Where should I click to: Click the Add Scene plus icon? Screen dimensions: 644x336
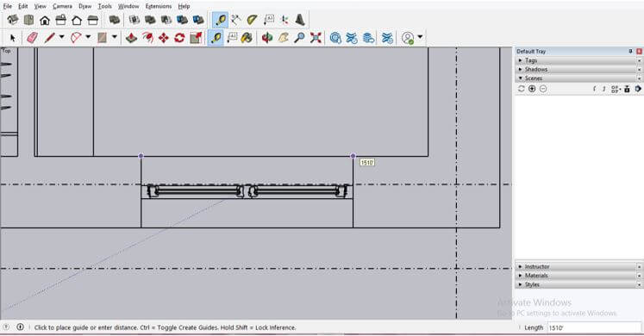pyautogui.click(x=532, y=89)
